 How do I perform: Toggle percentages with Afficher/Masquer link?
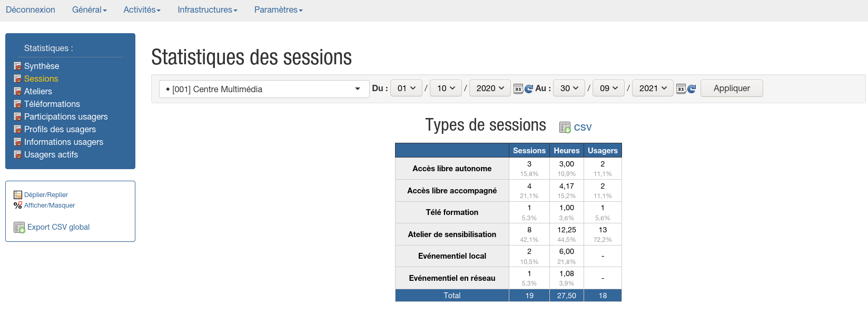click(50, 205)
